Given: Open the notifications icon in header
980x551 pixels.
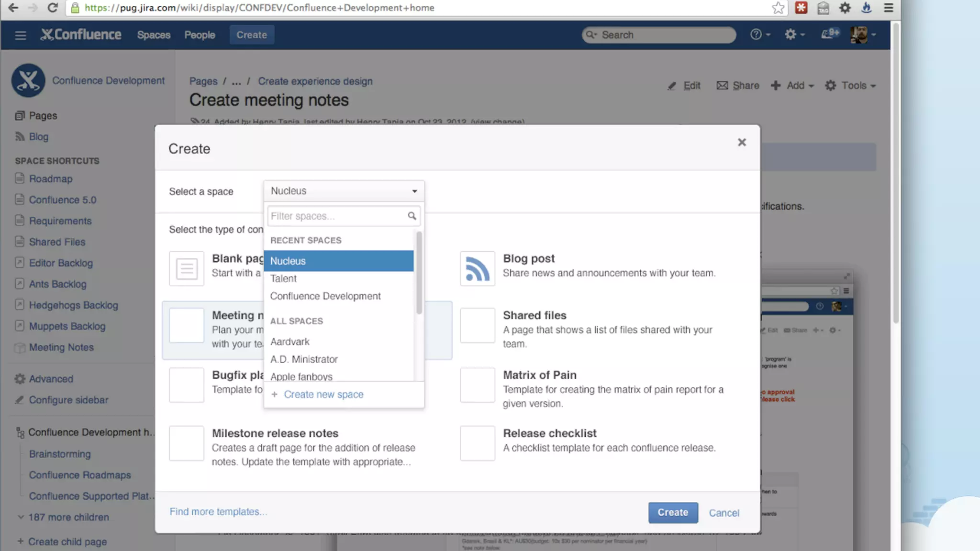Looking at the screenshot, I should pos(830,34).
